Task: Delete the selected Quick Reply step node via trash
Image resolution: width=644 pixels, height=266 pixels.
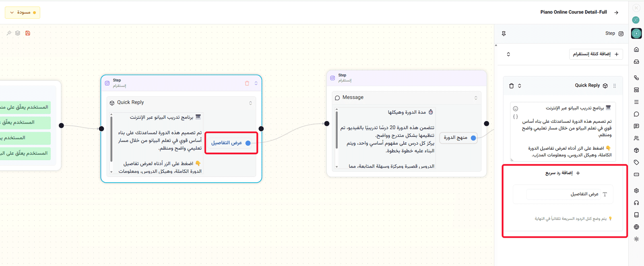Action: [247, 83]
